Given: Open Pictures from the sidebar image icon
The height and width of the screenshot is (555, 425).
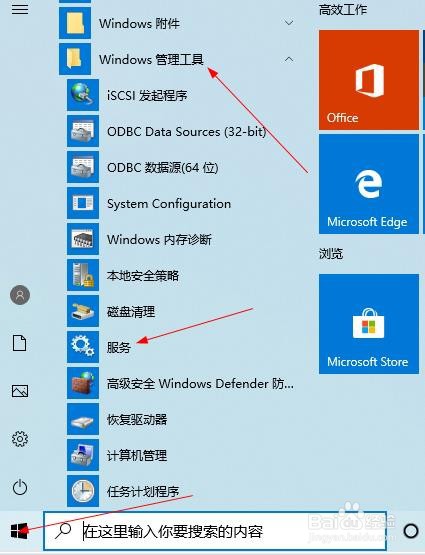Looking at the screenshot, I should pyautogui.click(x=20, y=391).
